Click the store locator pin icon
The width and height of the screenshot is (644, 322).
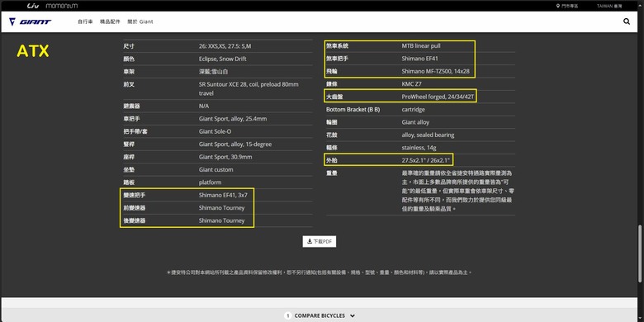click(x=558, y=6)
